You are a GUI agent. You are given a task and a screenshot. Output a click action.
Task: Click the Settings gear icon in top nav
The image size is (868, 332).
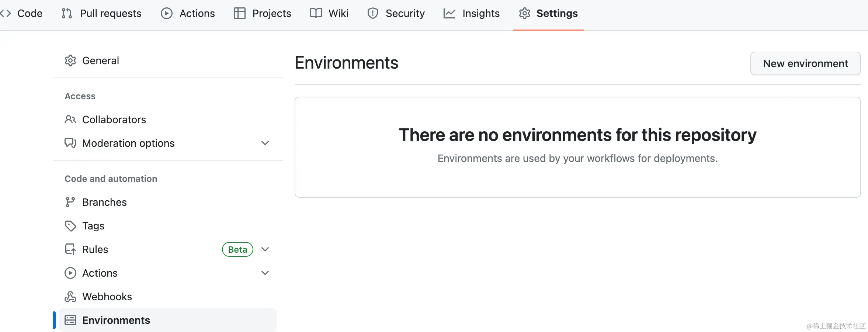tap(525, 13)
